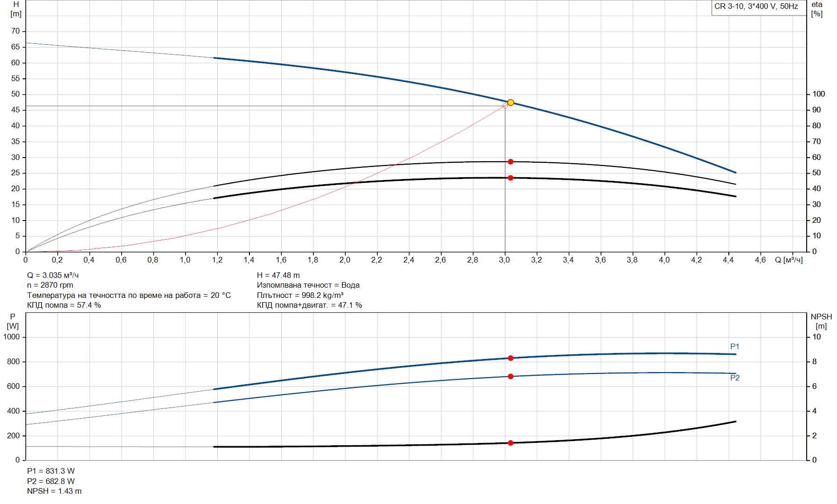
Task: Click the 'n = 2870 rpm' text
Action: [x=50, y=285]
